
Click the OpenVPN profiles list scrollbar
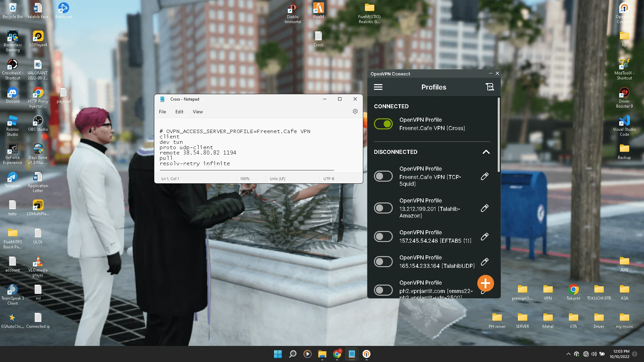click(499, 135)
